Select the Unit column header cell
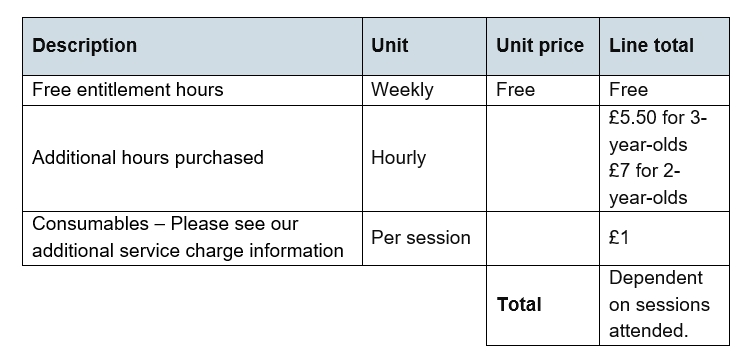Image resolution: width=742 pixels, height=363 pixels. click(424, 46)
